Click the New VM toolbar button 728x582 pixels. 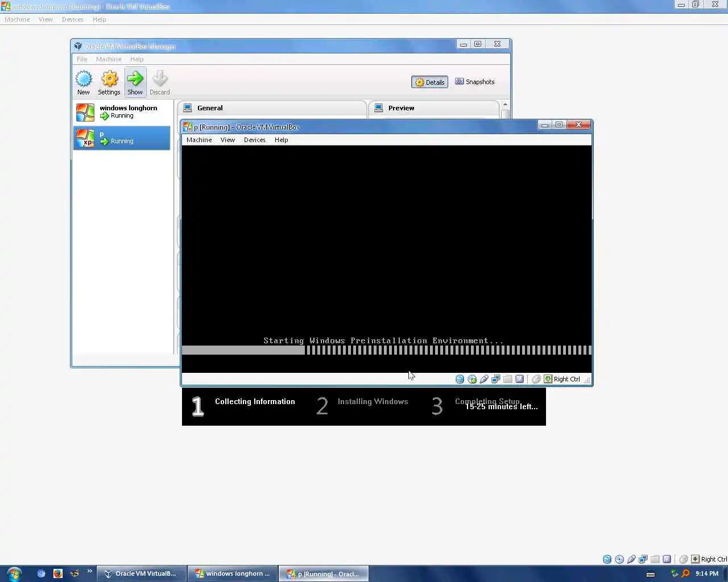coord(84,82)
